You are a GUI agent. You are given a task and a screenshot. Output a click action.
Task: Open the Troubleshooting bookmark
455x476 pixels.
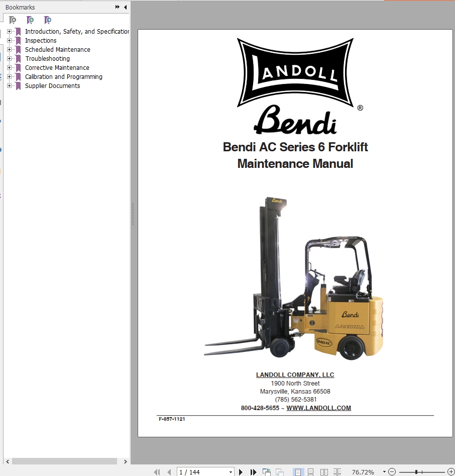click(47, 59)
